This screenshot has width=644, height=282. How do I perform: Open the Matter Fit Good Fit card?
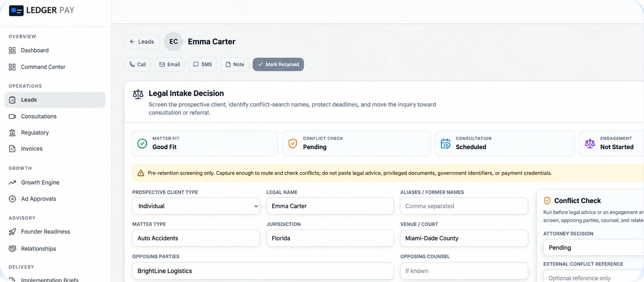(x=205, y=143)
